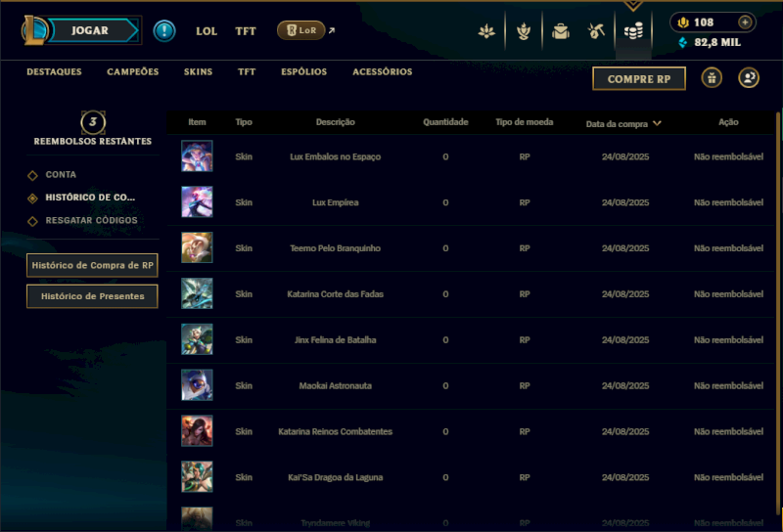Open the Crafting hammer icon
The image size is (783, 532).
(596, 31)
